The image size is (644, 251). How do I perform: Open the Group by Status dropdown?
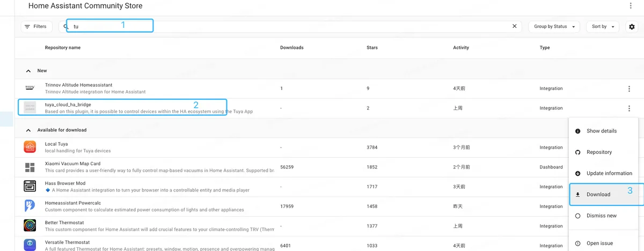pyautogui.click(x=554, y=26)
